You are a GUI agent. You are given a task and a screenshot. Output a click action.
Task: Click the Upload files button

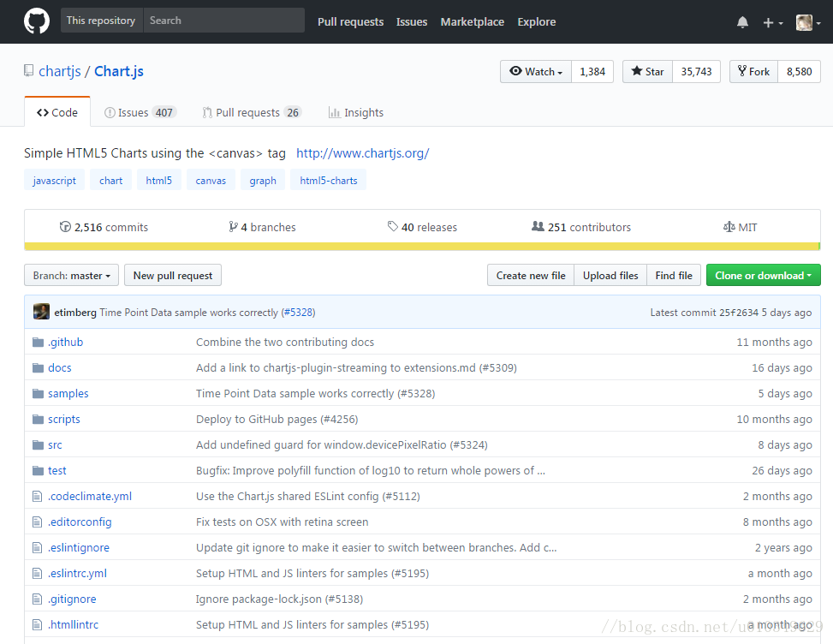(x=610, y=275)
